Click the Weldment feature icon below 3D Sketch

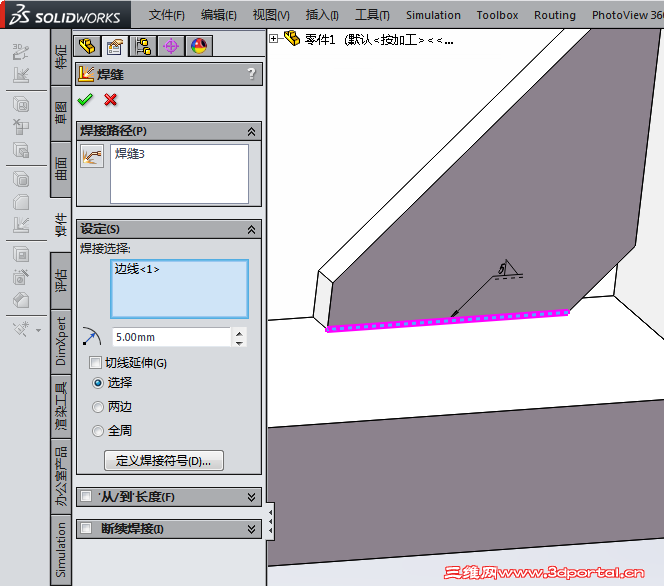tap(21, 75)
